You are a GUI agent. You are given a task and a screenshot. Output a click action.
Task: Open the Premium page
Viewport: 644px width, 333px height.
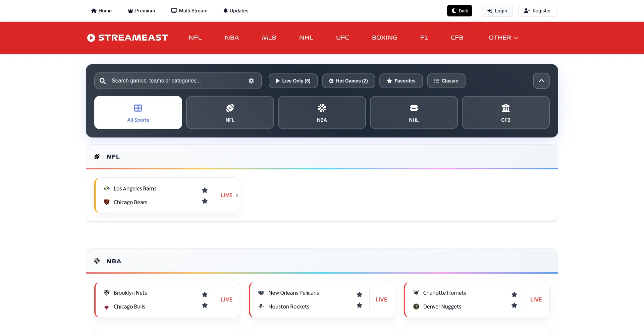[x=141, y=11]
